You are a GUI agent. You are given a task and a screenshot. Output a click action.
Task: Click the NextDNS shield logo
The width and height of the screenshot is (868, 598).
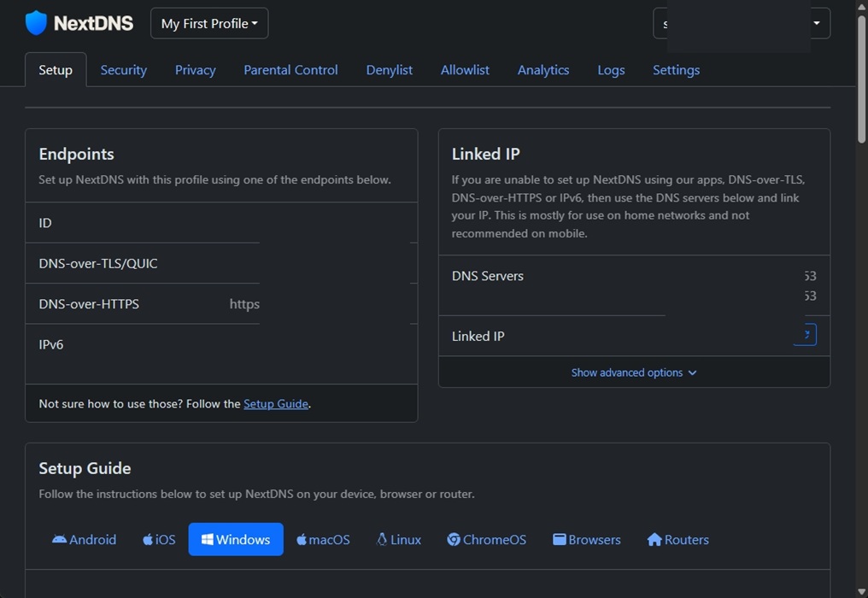pos(34,22)
